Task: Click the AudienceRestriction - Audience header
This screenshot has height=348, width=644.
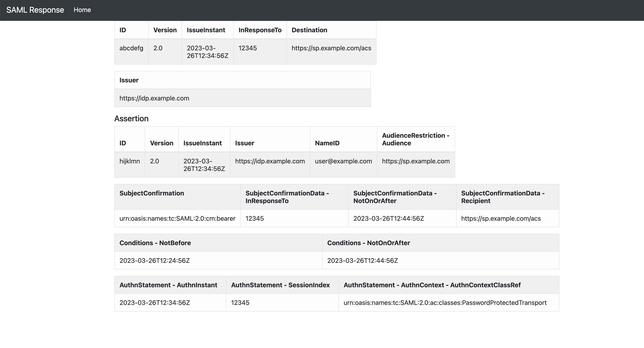Action: 416,139
